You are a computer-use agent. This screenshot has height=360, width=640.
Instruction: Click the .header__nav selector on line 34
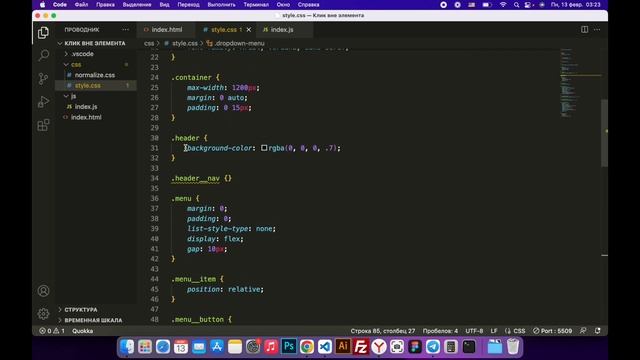[x=196, y=178]
